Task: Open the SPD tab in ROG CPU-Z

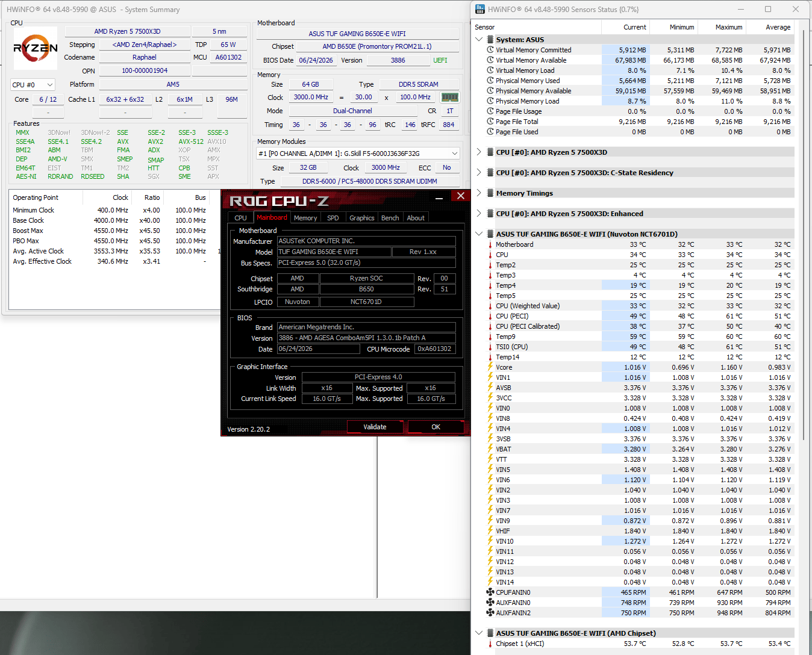Action: pyautogui.click(x=333, y=218)
